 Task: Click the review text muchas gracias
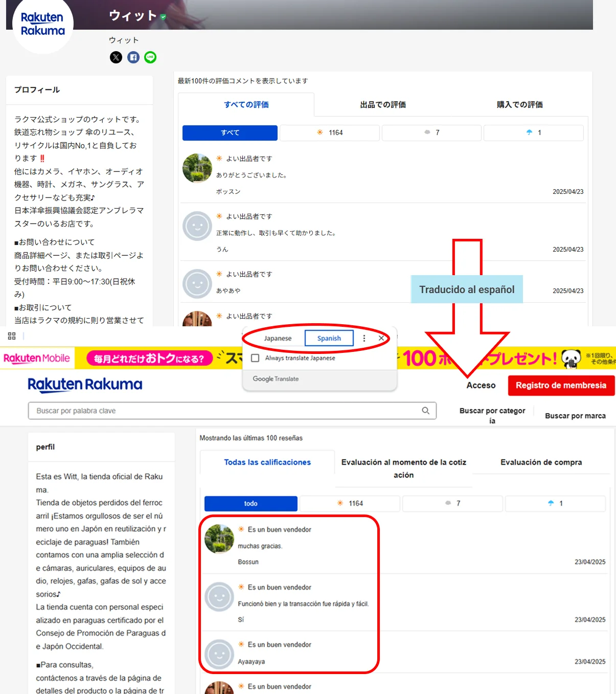pos(260,546)
